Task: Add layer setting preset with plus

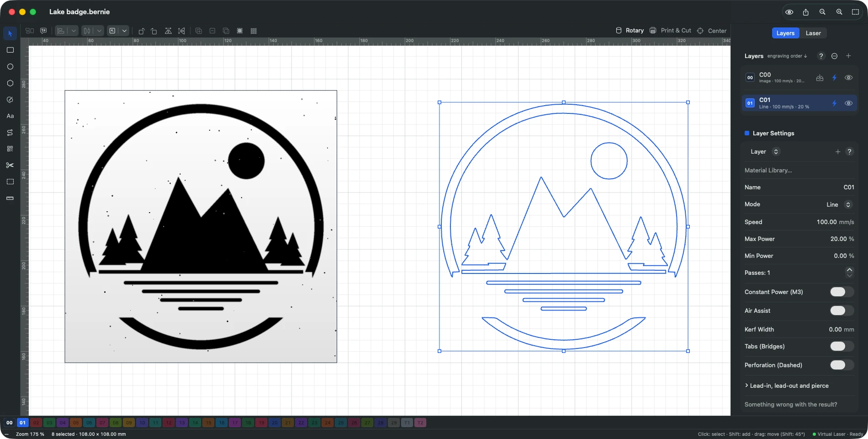Action: pos(838,152)
